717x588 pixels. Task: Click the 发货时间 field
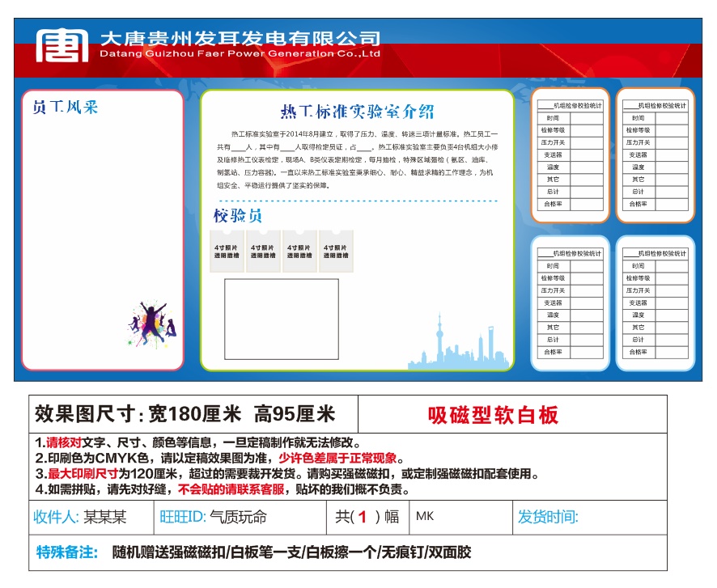click(x=590, y=517)
